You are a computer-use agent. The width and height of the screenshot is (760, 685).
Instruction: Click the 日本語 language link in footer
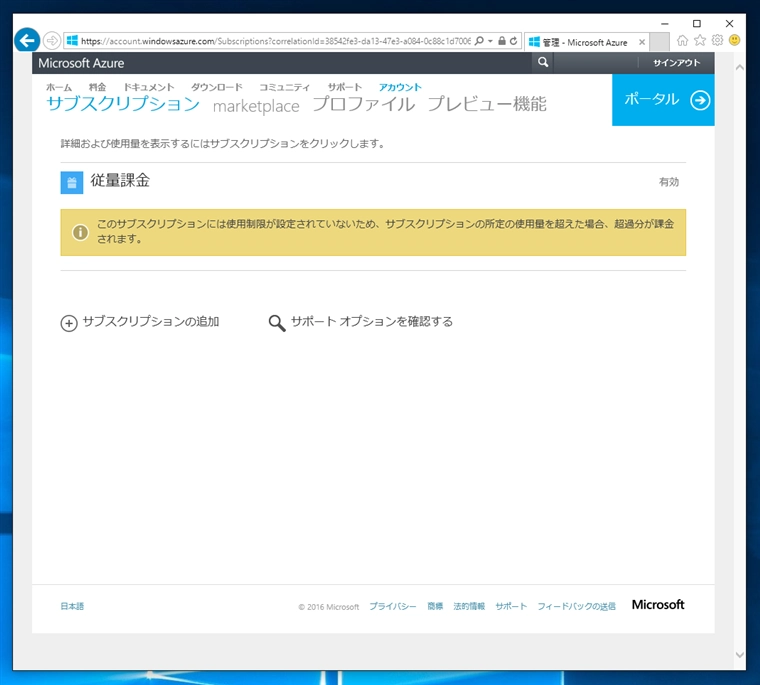[72, 606]
